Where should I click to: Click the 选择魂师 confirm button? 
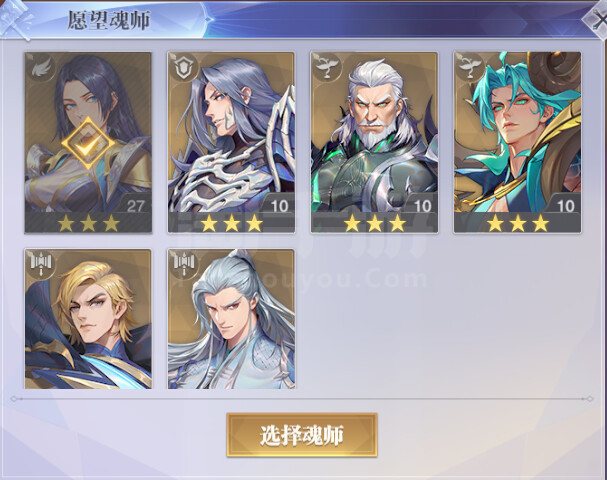point(302,435)
